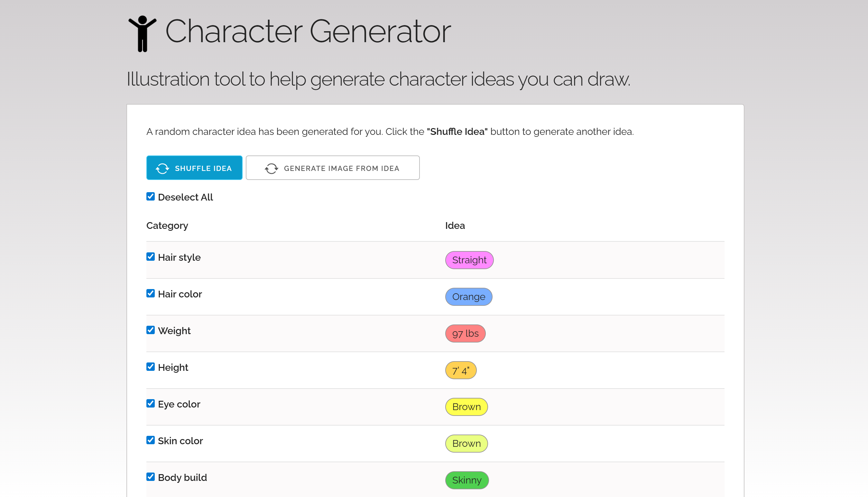
Task: Click the red 97 lbs tag
Action: [465, 333]
